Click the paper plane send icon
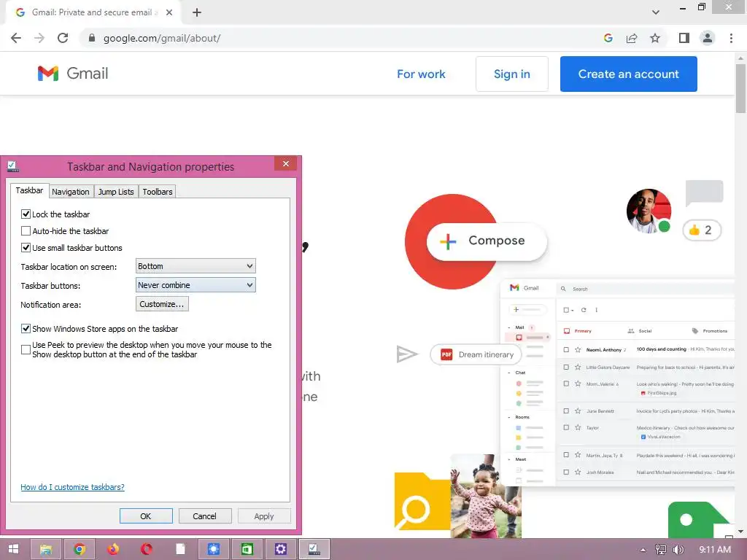 coord(407,354)
